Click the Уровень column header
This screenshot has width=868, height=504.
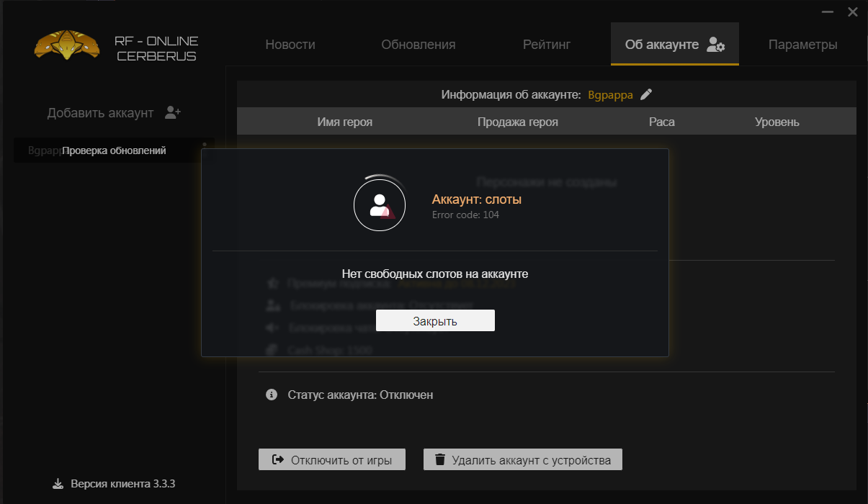point(777,122)
